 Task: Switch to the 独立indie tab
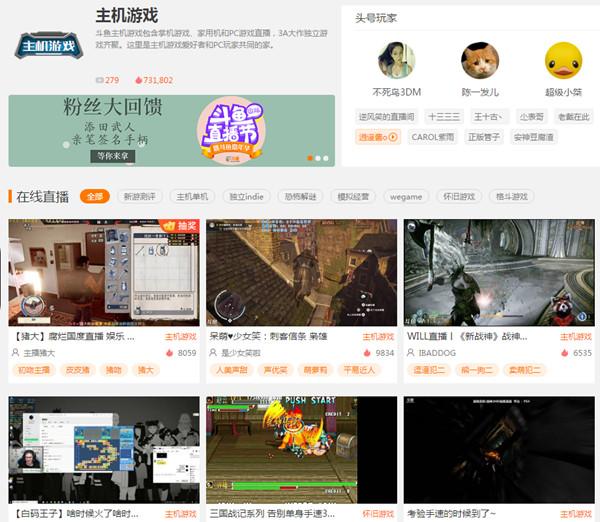(246, 196)
